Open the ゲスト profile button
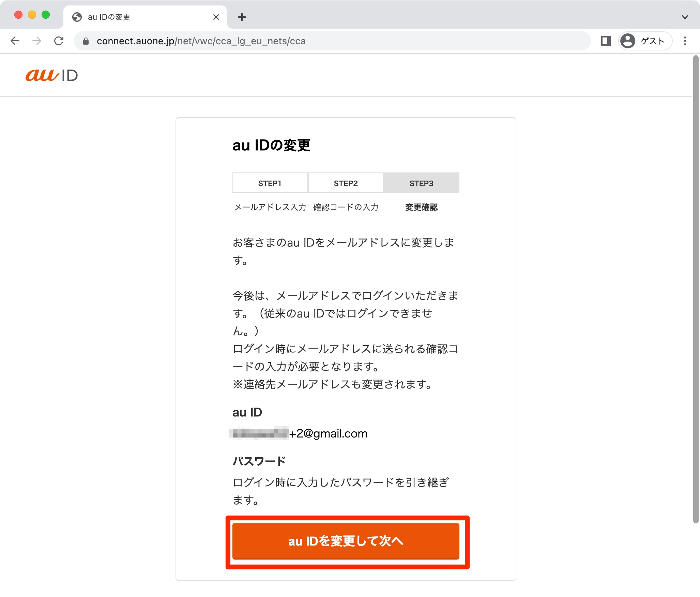The image size is (700, 597). tap(645, 41)
